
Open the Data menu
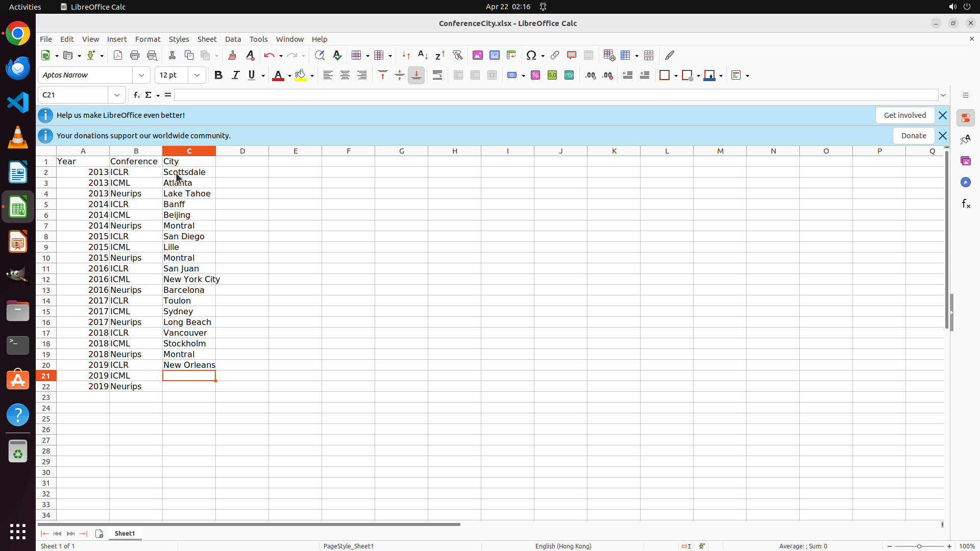(233, 39)
